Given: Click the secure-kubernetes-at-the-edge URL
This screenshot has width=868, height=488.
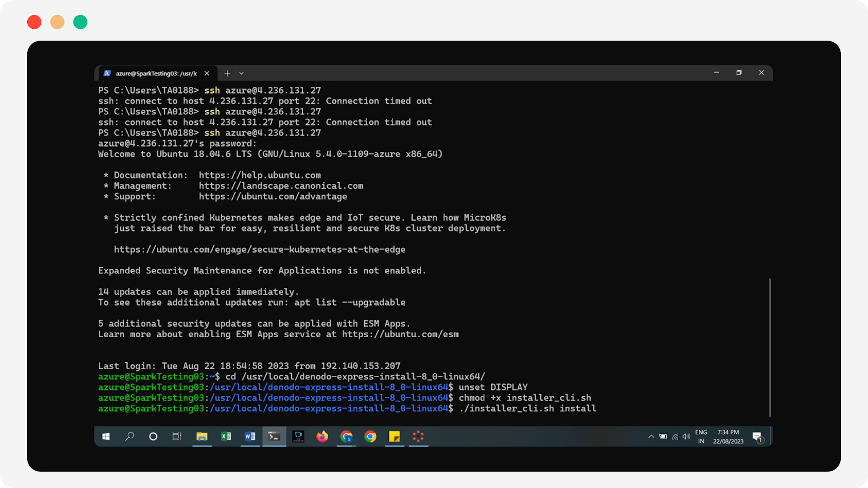Looking at the screenshot, I should pos(260,249).
